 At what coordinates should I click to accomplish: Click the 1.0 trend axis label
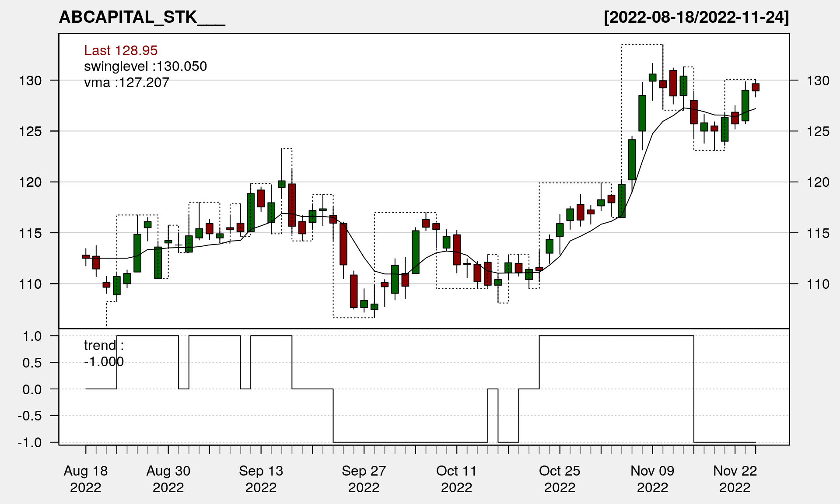tap(32, 336)
